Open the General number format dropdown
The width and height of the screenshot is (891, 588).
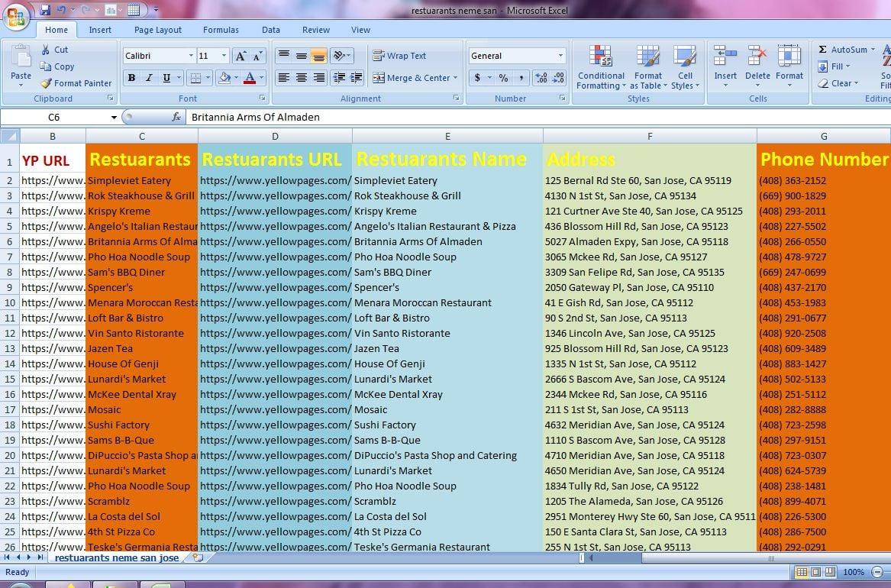560,55
